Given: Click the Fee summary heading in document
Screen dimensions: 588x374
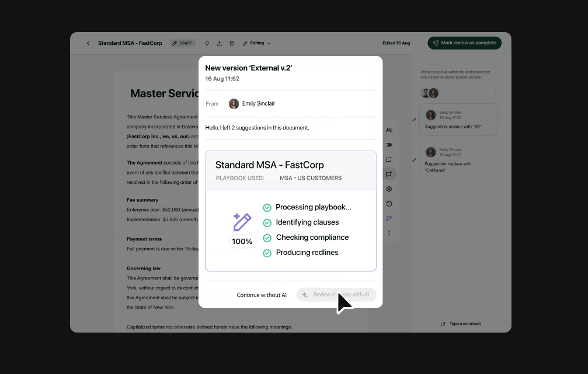Looking at the screenshot, I should coord(142,200).
